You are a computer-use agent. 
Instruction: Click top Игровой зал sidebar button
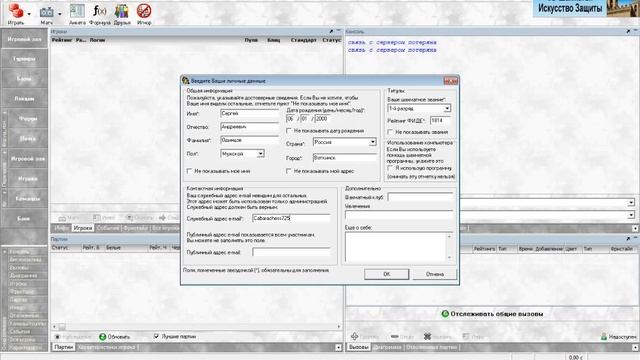tap(24, 40)
